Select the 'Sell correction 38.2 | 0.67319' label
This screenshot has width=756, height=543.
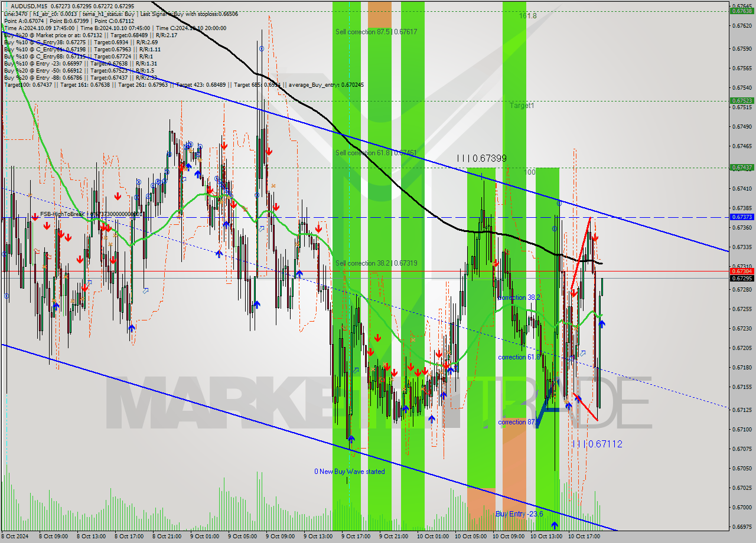[376, 263]
